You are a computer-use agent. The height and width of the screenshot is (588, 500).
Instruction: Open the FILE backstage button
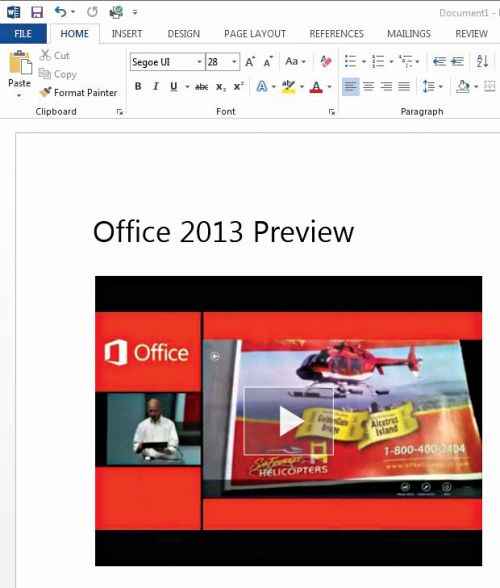point(23,34)
